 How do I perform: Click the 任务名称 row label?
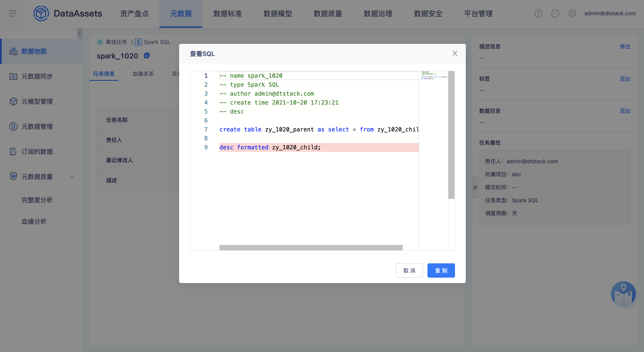pyautogui.click(x=117, y=120)
